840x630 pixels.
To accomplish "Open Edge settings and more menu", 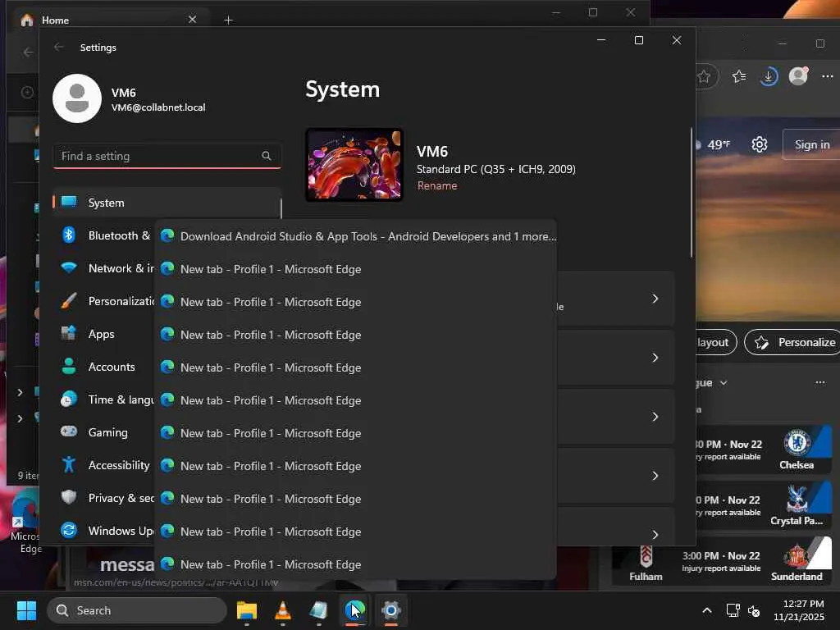I will [827, 76].
